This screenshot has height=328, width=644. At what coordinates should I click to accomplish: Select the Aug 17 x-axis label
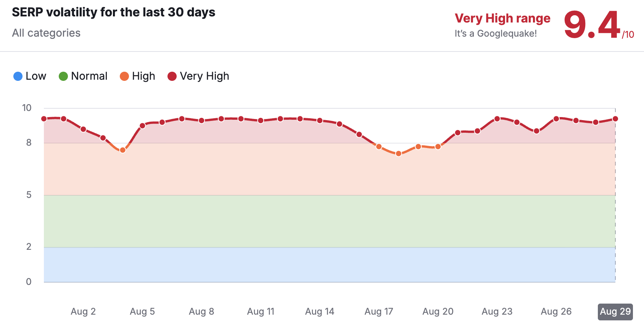point(379,312)
